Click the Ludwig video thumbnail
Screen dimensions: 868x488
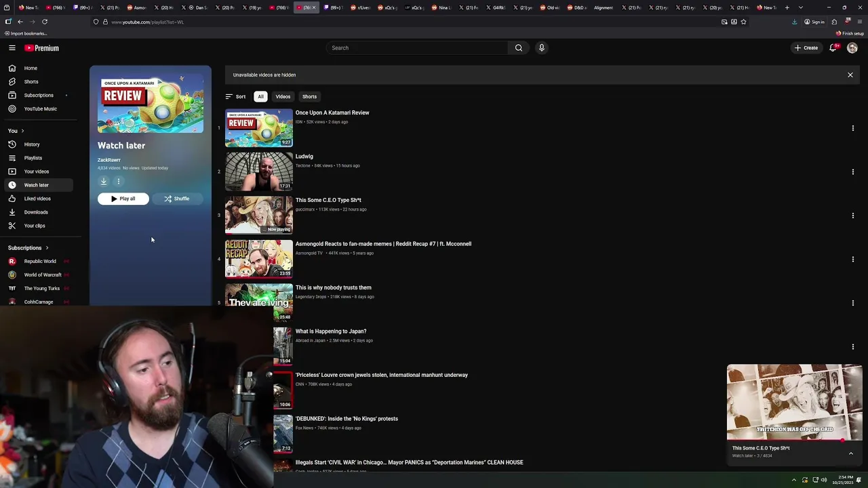(259, 171)
